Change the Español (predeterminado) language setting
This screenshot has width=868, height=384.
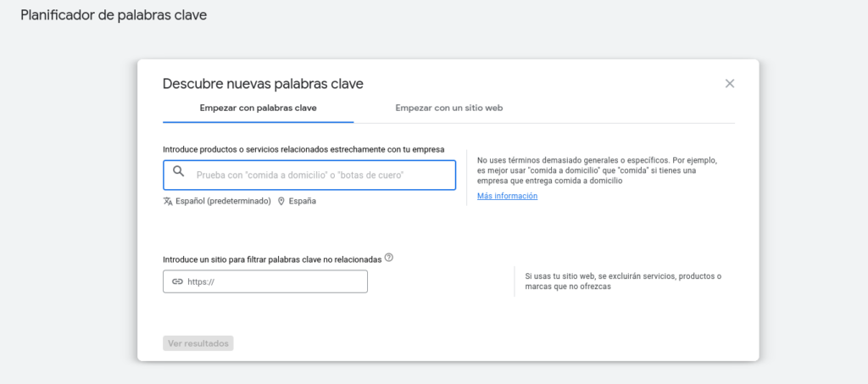pyautogui.click(x=223, y=202)
